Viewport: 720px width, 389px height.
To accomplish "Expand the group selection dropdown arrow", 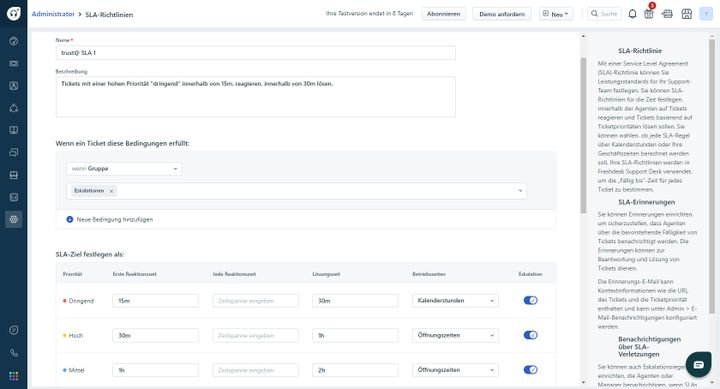I will pos(520,191).
